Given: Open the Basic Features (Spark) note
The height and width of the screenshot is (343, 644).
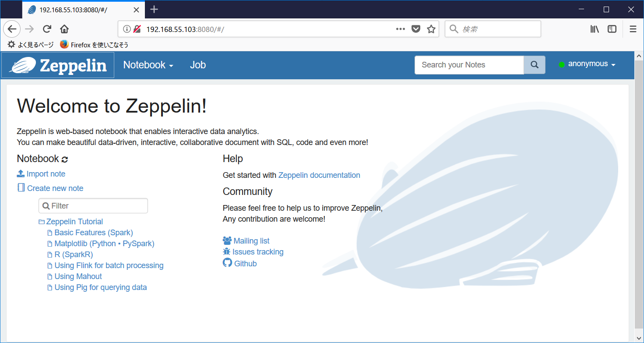Looking at the screenshot, I should (x=94, y=232).
